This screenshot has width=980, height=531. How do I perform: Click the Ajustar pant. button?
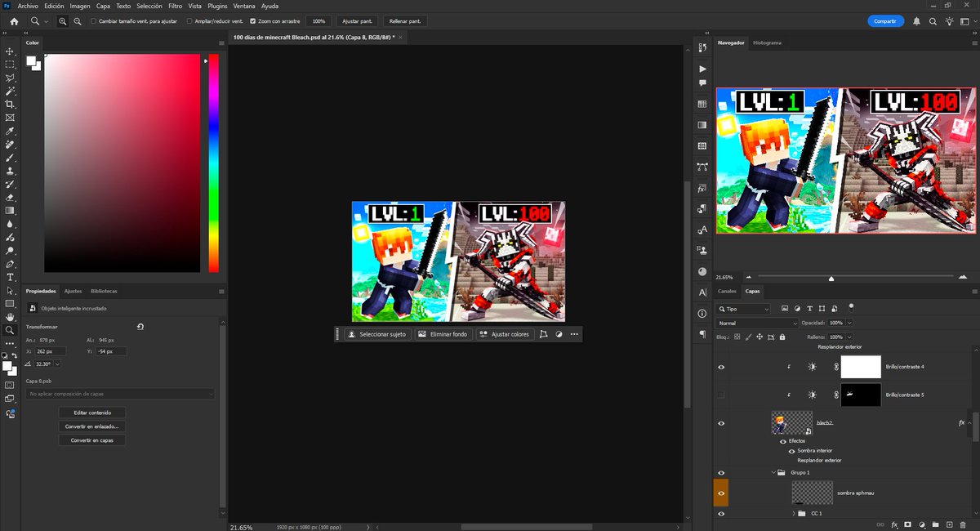357,21
